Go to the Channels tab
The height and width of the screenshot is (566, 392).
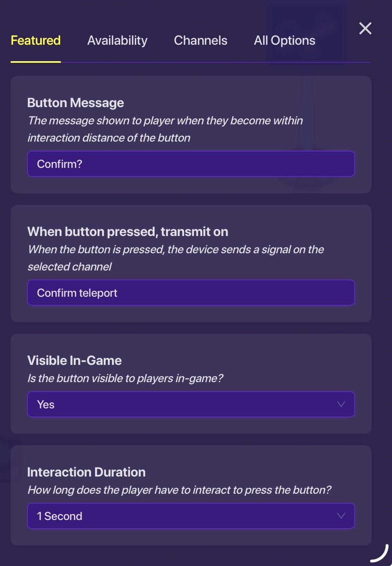201,41
